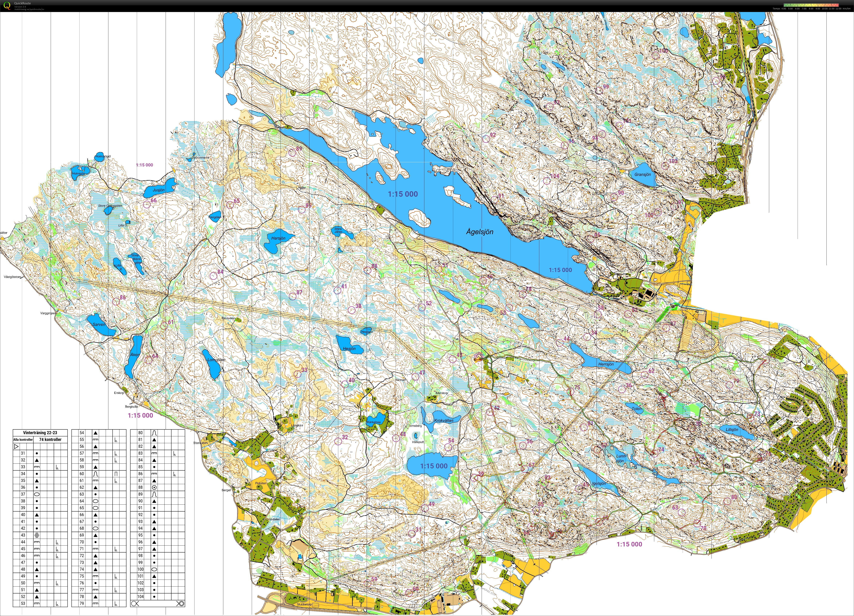
Task: Click the 'Stubbetorp' label at map bottom
Action: [x=305, y=604]
